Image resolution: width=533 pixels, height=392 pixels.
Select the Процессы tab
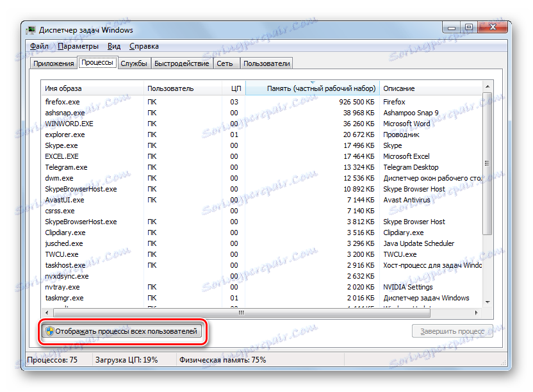tap(97, 63)
